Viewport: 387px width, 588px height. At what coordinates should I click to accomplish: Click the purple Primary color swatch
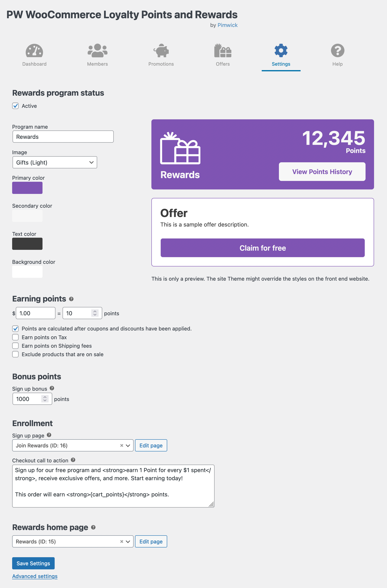(x=27, y=188)
